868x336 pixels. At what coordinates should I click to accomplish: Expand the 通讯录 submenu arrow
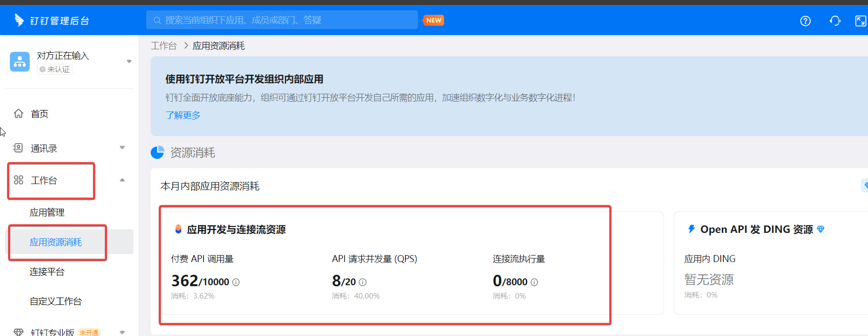click(x=122, y=148)
